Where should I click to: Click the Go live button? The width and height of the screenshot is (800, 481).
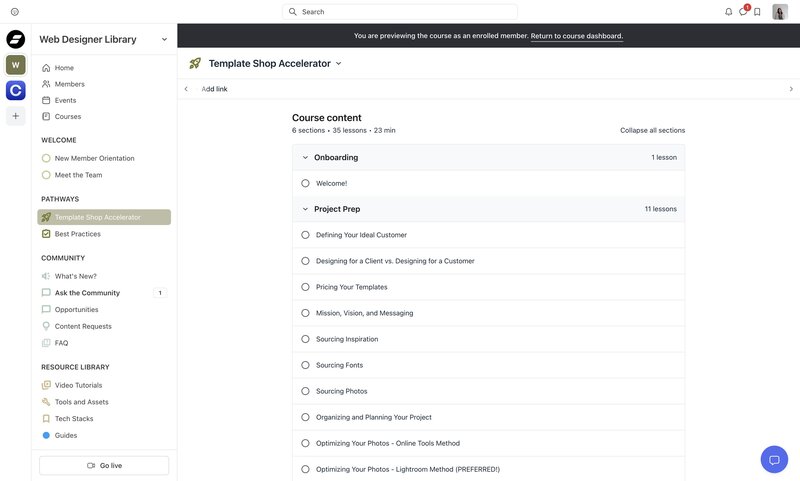(x=104, y=465)
